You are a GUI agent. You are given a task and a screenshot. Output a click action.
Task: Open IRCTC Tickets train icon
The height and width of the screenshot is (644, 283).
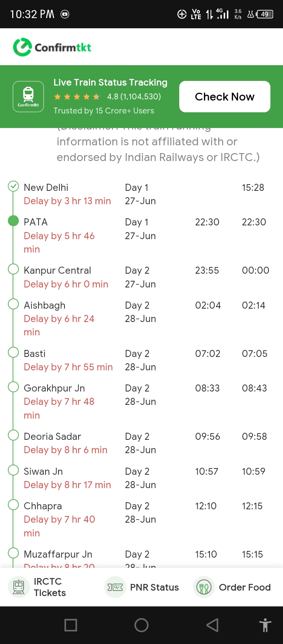tap(18, 587)
